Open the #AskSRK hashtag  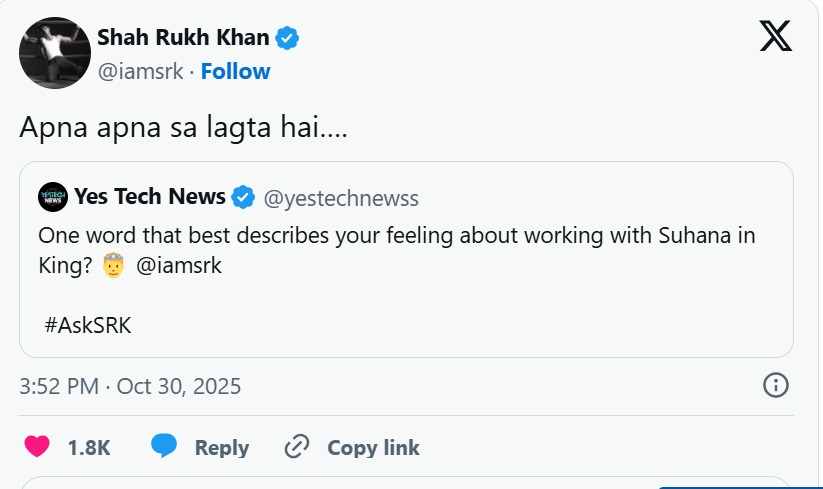click(x=88, y=325)
